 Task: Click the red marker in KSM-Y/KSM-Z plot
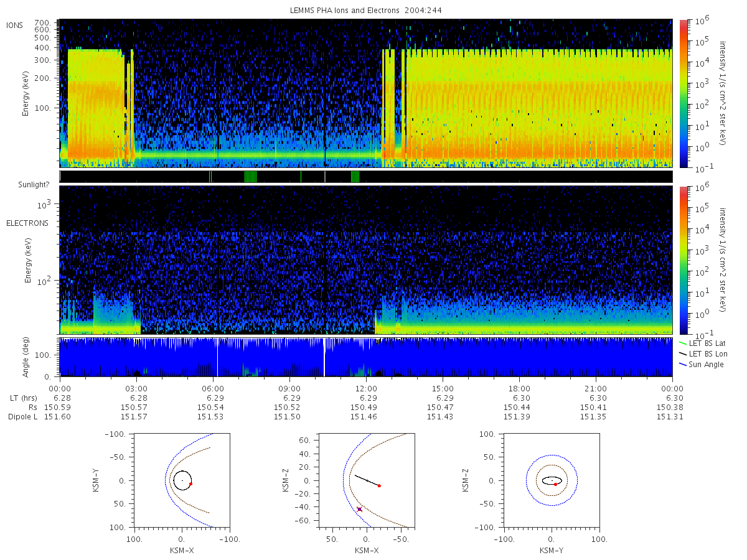[555, 484]
